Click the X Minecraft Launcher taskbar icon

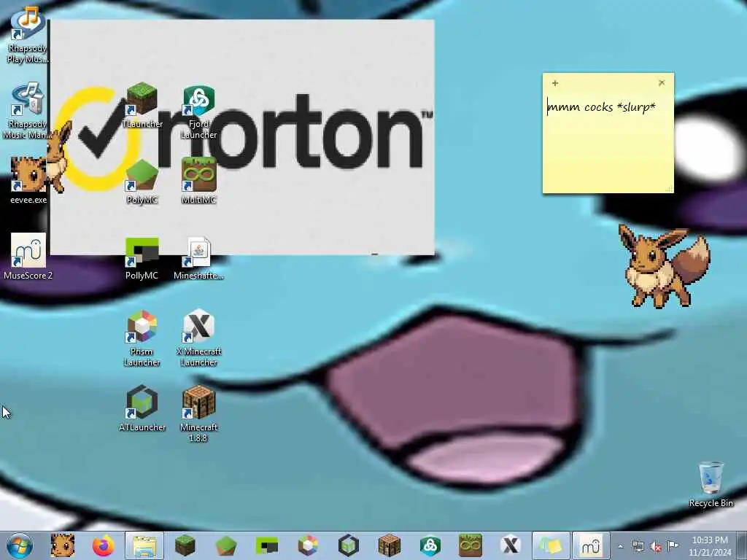510,545
